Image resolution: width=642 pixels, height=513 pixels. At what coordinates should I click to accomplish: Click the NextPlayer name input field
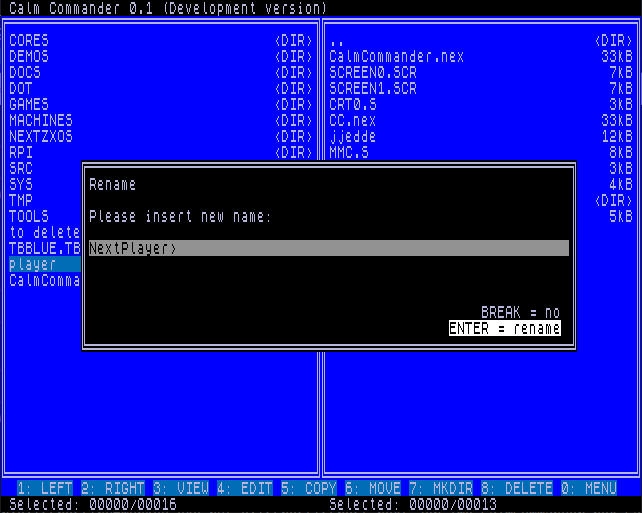click(x=328, y=248)
